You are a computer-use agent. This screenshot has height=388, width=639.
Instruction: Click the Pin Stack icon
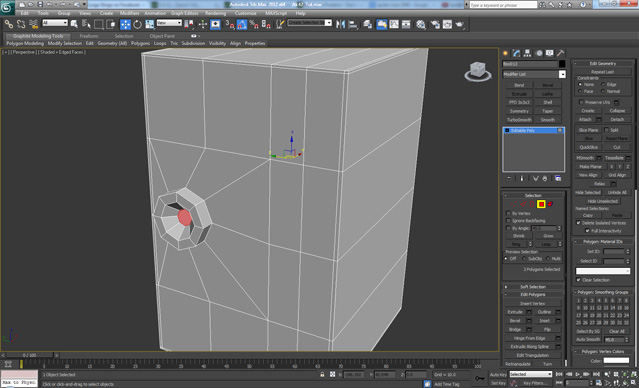509,179
